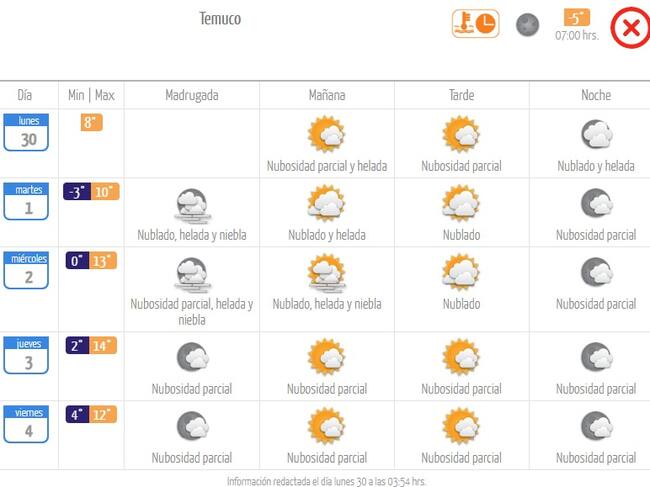Click the Tarde column header
The image size is (650, 487).
[x=461, y=95]
